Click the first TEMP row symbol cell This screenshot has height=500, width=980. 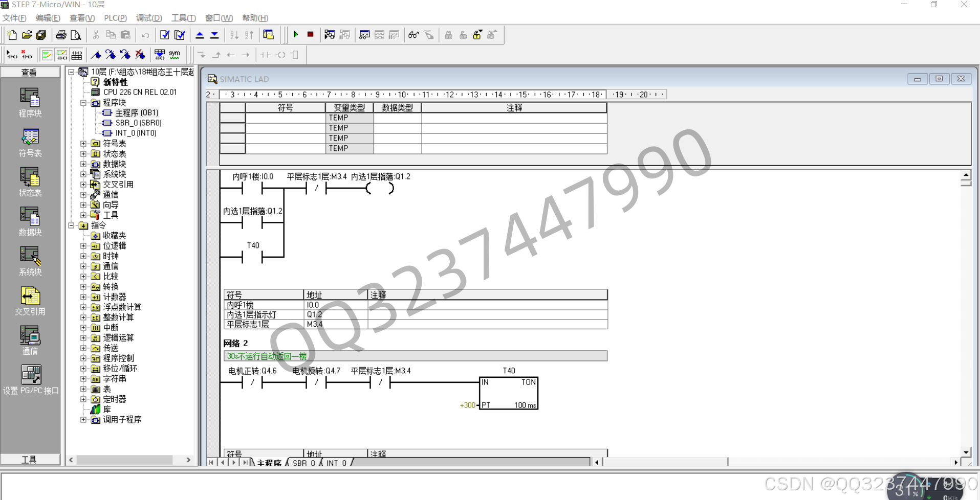point(285,118)
